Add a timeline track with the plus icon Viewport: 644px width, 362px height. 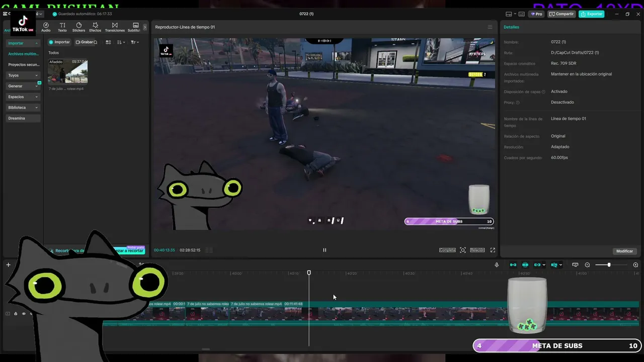[8, 265]
